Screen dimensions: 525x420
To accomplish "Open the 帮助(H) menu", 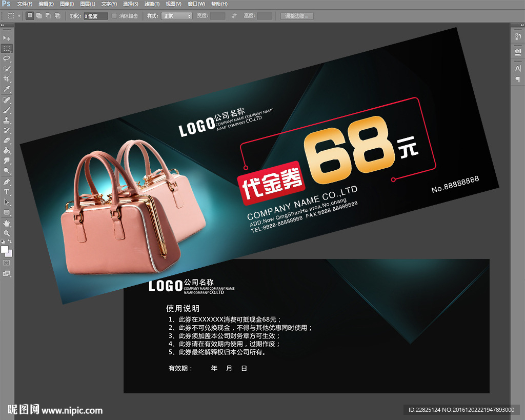I will click(x=219, y=4).
